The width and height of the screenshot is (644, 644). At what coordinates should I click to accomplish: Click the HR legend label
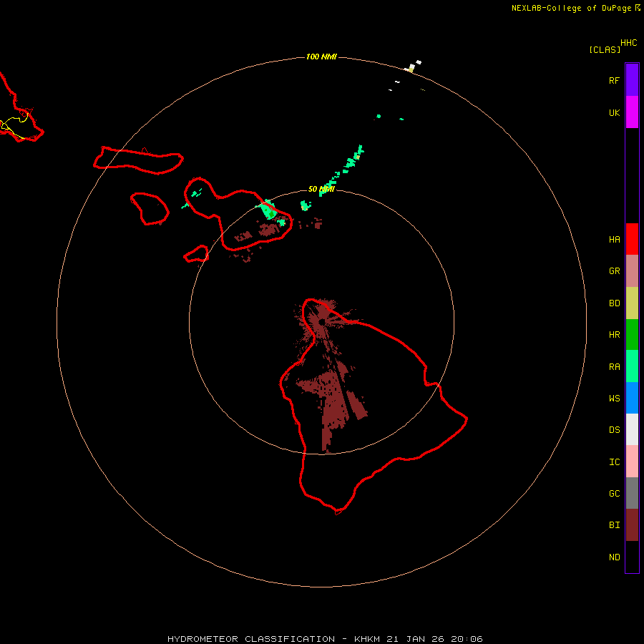pyautogui.click(x=614, y=335)
